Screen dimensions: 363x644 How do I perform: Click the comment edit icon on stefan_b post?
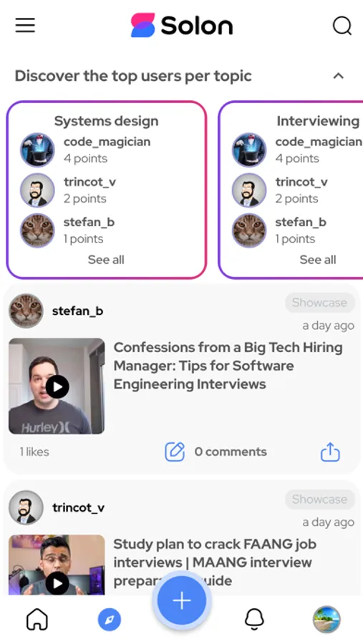(175, 452)
